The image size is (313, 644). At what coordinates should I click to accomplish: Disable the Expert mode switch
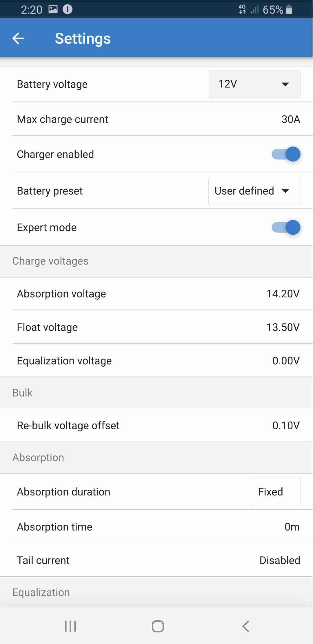click(286, 227)
